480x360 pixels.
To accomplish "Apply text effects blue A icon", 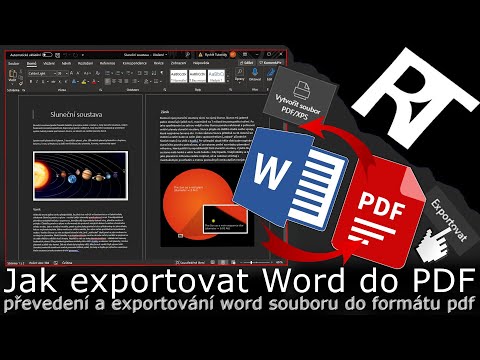I will coord(74,81).
